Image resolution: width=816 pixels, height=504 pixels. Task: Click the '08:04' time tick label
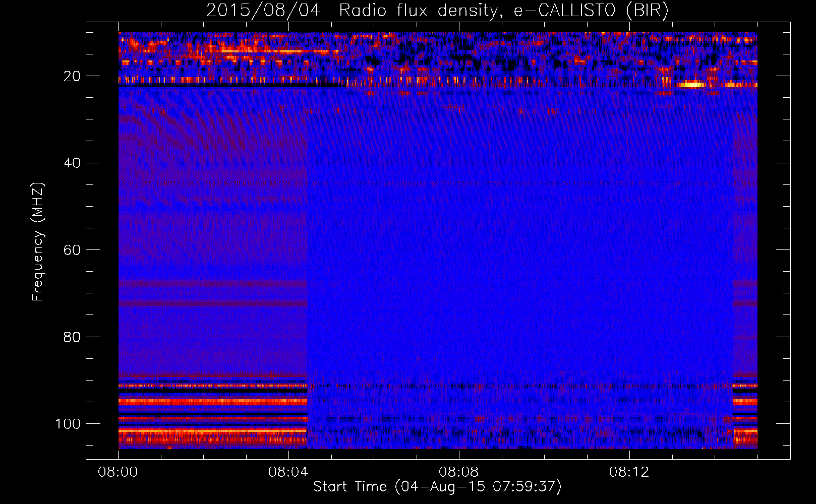click(x=288, y=472)
